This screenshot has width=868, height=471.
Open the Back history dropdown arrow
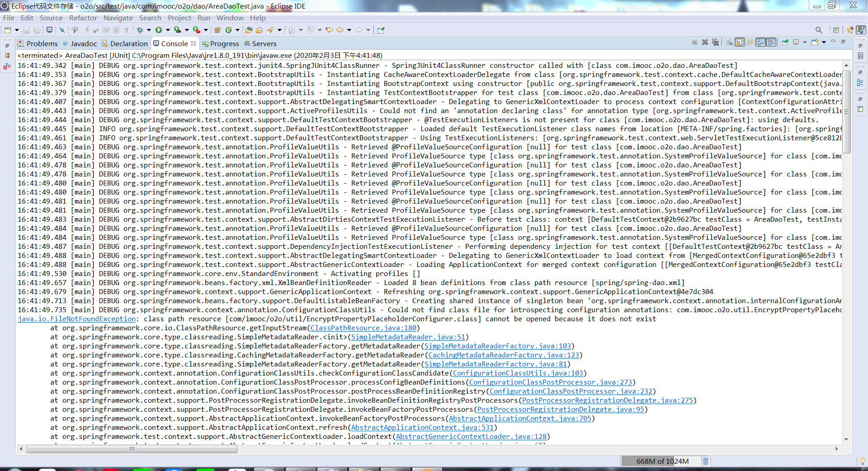[349, 30]
